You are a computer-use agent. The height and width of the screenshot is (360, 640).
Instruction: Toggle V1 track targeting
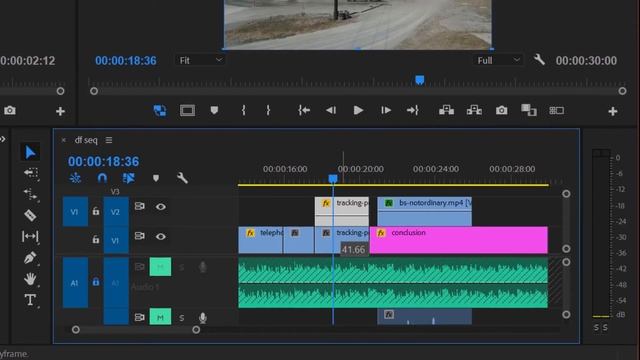point(116,240)
